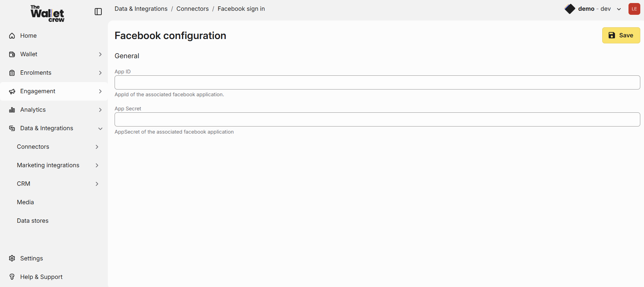Select the Analytics sidebar label
Viewport: 644px width, 287px height.
(33, 110)
